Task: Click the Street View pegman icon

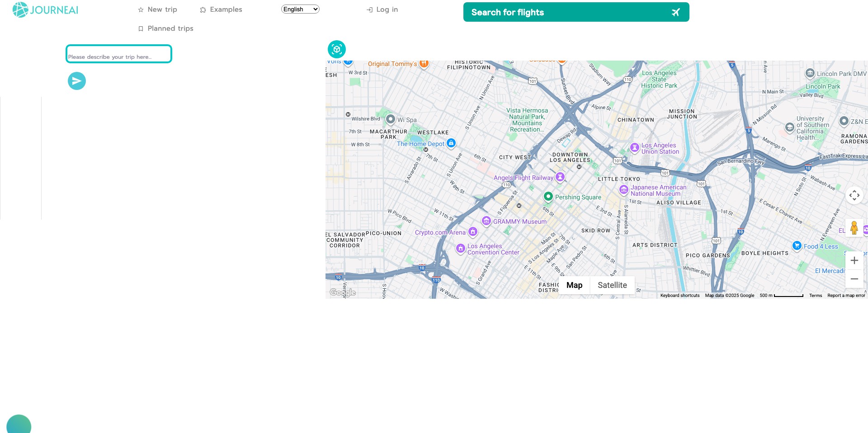Action: click(854, 228)
